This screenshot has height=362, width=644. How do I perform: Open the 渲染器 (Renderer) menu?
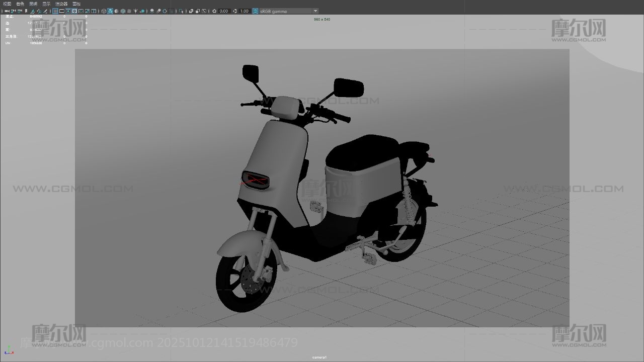[x=61, y=4]
